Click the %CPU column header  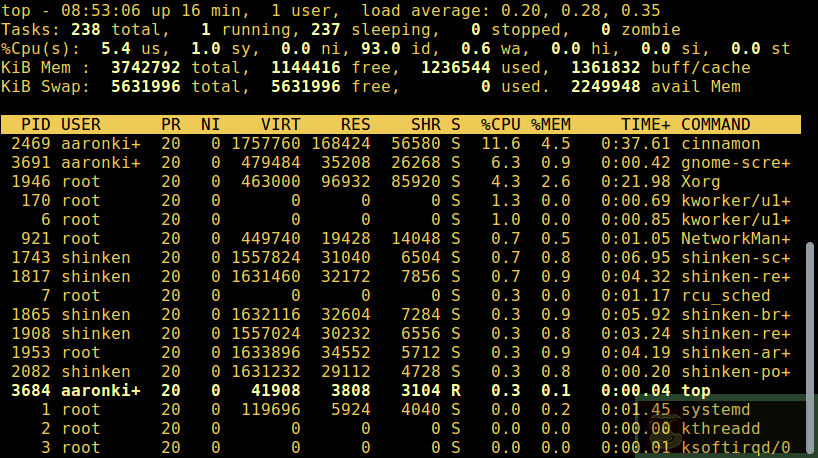tap(500, 125)
